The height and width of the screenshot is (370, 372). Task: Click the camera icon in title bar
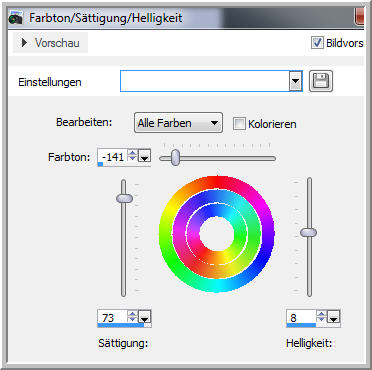[x=16, y=18]
